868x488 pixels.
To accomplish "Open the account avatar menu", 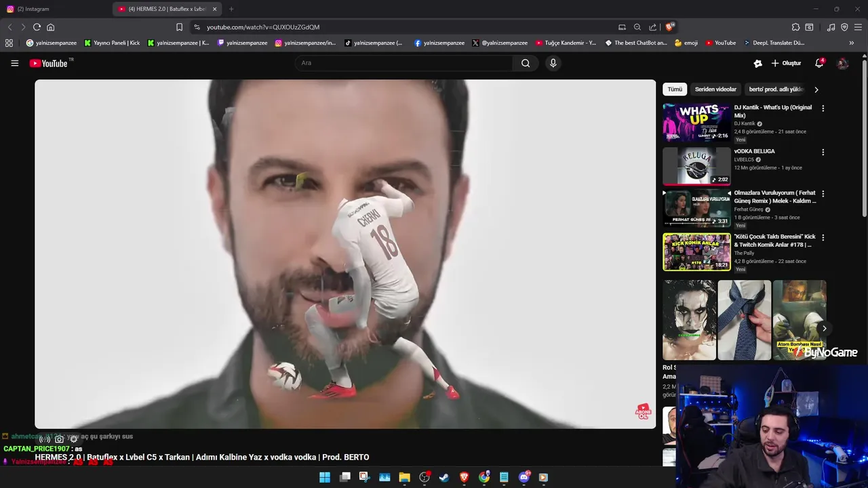I will point(843,63).
